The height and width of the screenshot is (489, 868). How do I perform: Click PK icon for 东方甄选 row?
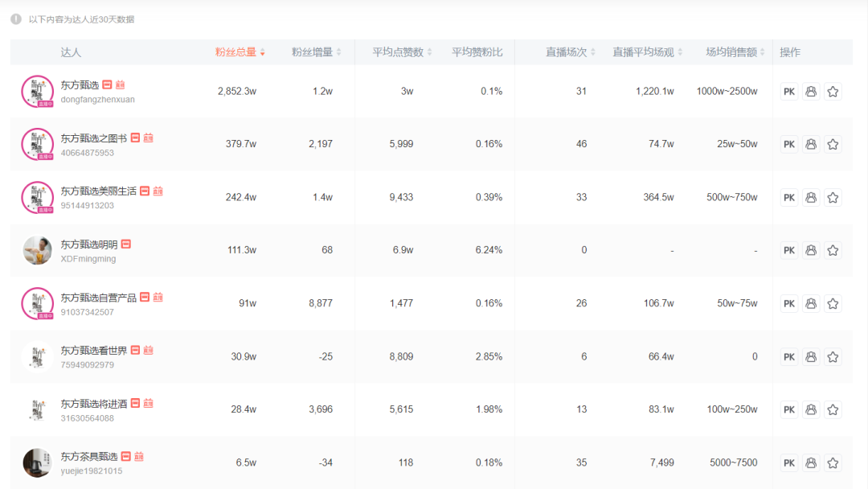tap(789, 92)
